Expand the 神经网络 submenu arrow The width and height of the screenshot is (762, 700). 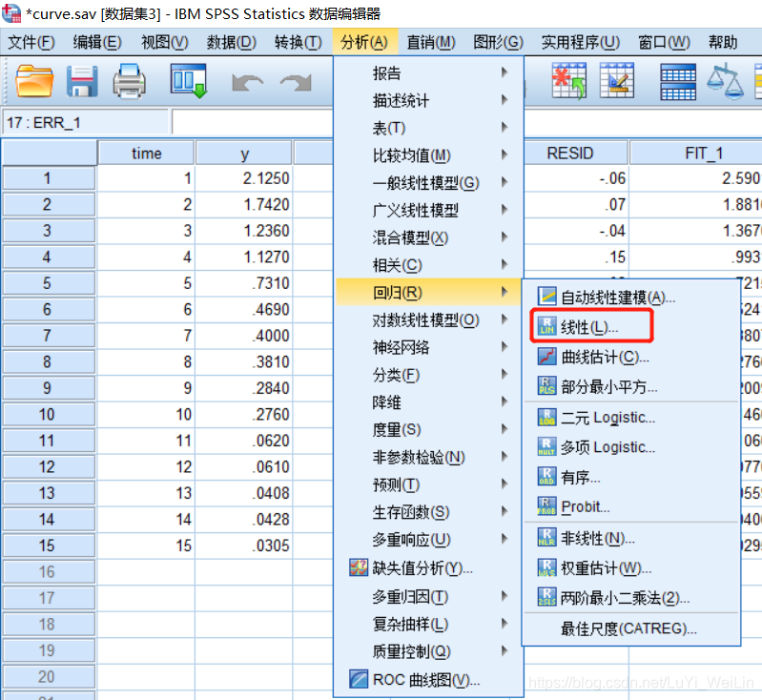pos(505,346)
